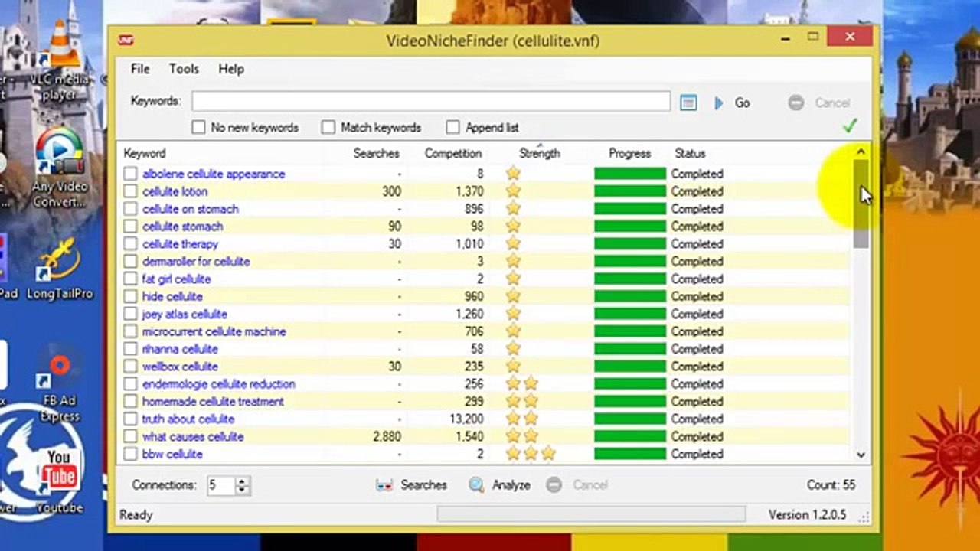The image size is (980, 551).
Task: Click the VideoNicheFinder title bar app icon
Action: (126, 41)
